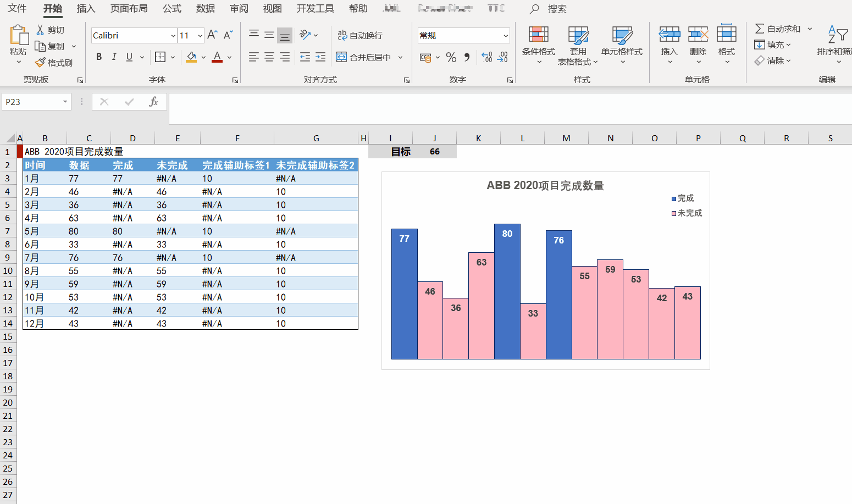Screen dimensions: 852x504
Task: Click the Paste clipboard icon
Action: click(19, 35)
